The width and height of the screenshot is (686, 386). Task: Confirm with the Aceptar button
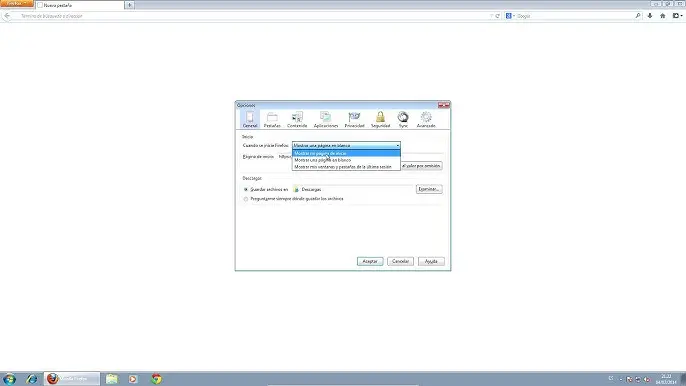click(x=370, y=261)
